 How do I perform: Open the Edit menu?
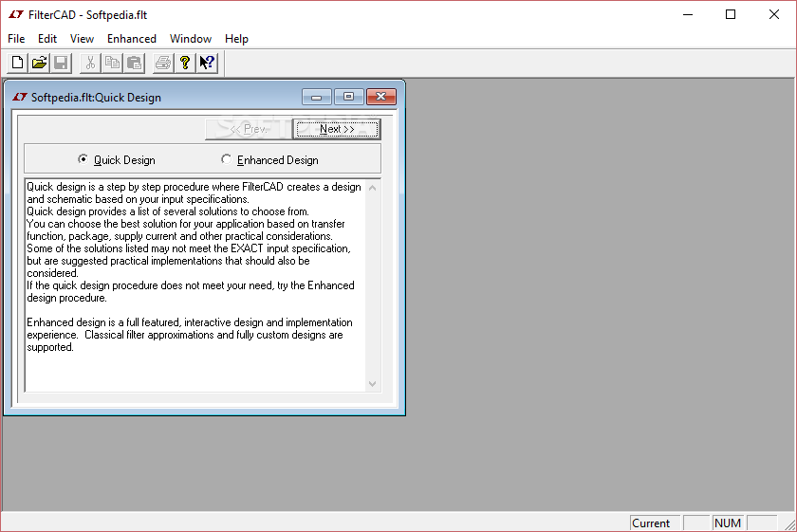coord(47,39)
